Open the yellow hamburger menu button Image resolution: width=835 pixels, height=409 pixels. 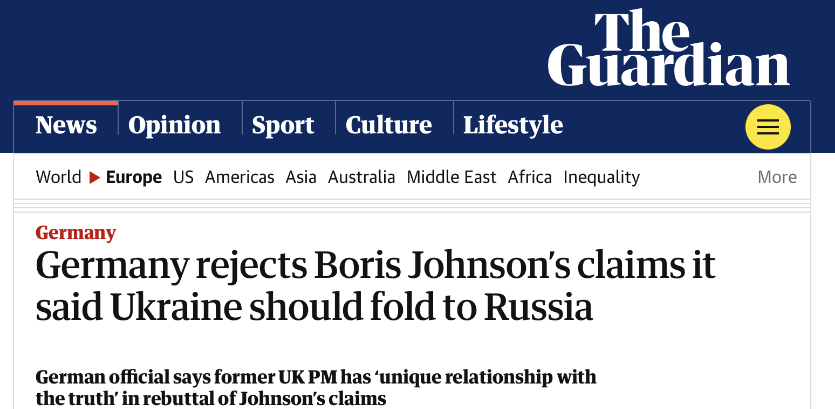[x=767, y=127]
